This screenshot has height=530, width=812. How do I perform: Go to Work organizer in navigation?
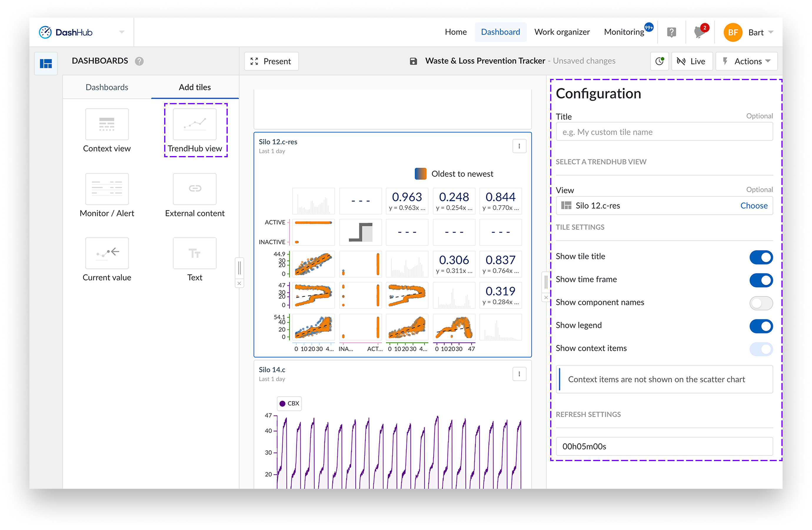[562, 32]
